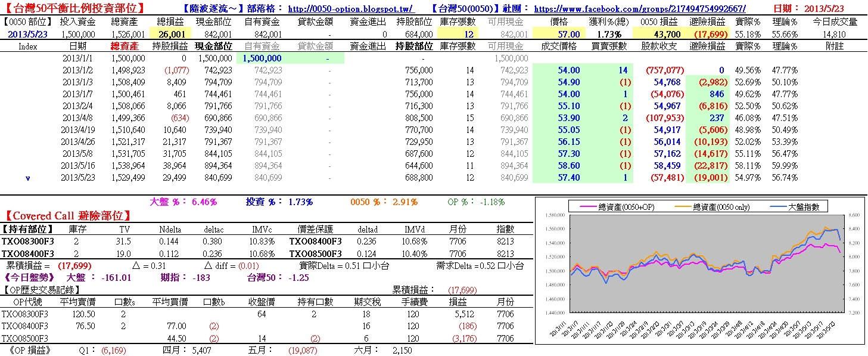The width and height of the screenshot is (868, 356).
Task: Select the 31.5 TV value
Action: [123, 242]
